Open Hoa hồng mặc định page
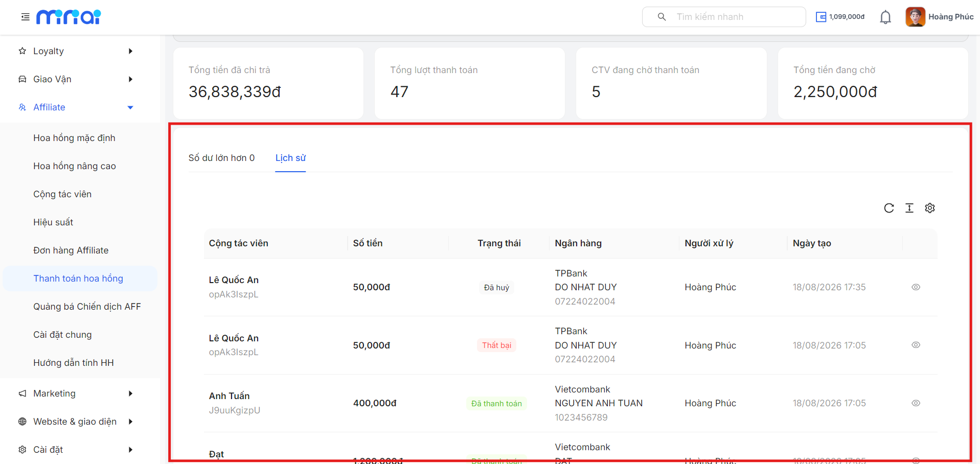The image size is (980, 464). [x=74, y=138]
